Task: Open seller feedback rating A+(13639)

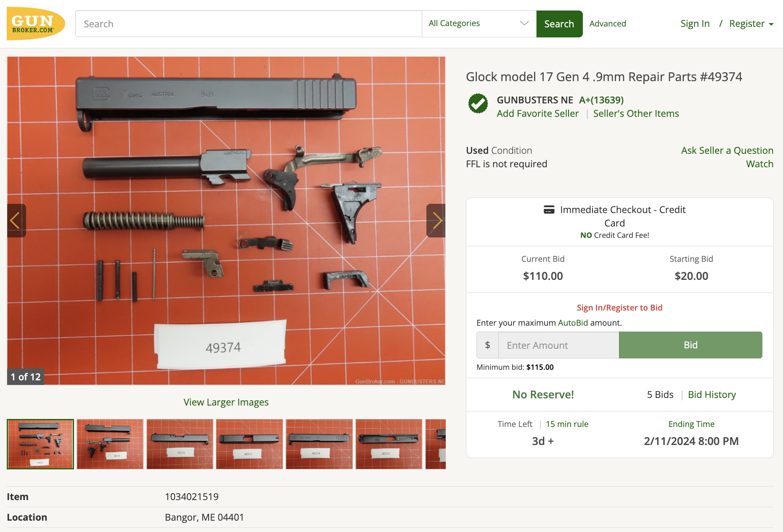Action: (x=601, y=100)
